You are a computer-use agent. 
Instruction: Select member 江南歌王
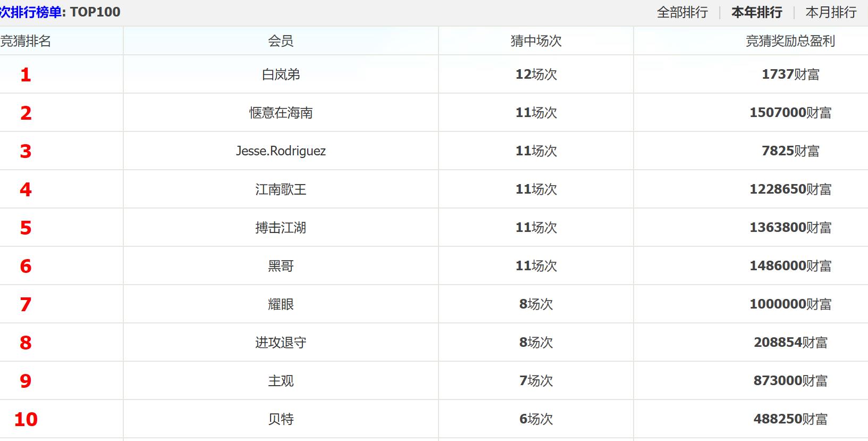(x=281, y=189)
